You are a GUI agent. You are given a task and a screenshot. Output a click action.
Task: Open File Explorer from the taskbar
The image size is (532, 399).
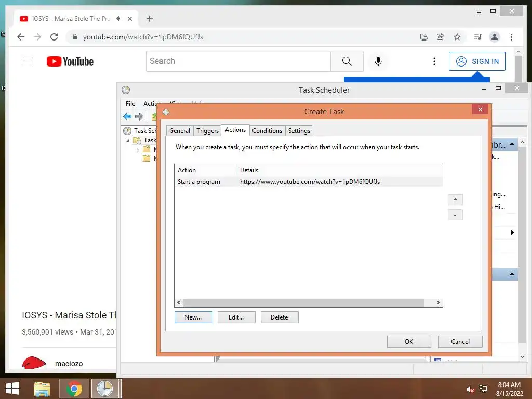click(42, 389)
